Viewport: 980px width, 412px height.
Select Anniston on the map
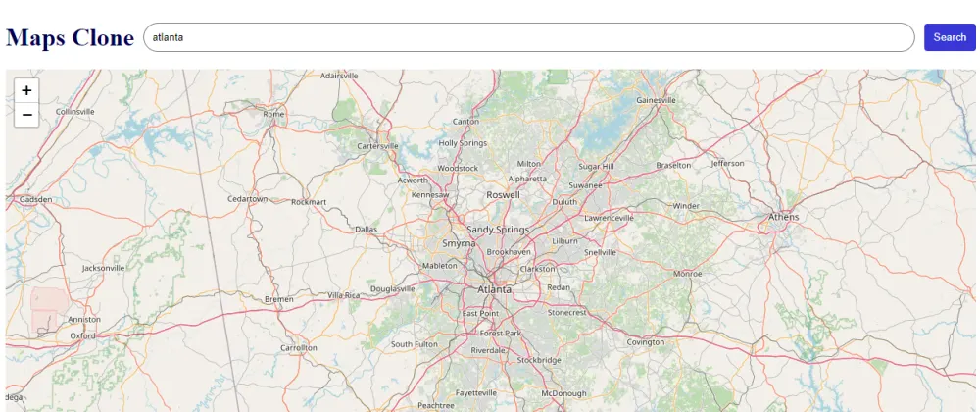84,319
